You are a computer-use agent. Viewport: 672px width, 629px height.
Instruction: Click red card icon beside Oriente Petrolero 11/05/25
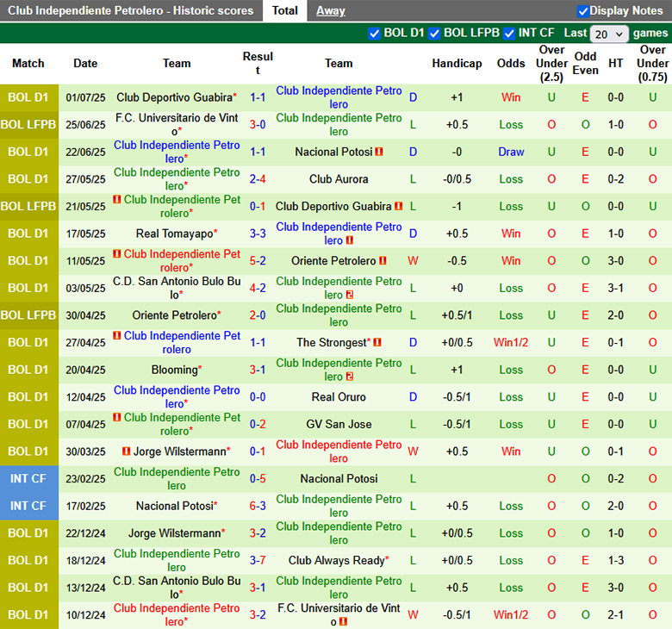point(383,261)
